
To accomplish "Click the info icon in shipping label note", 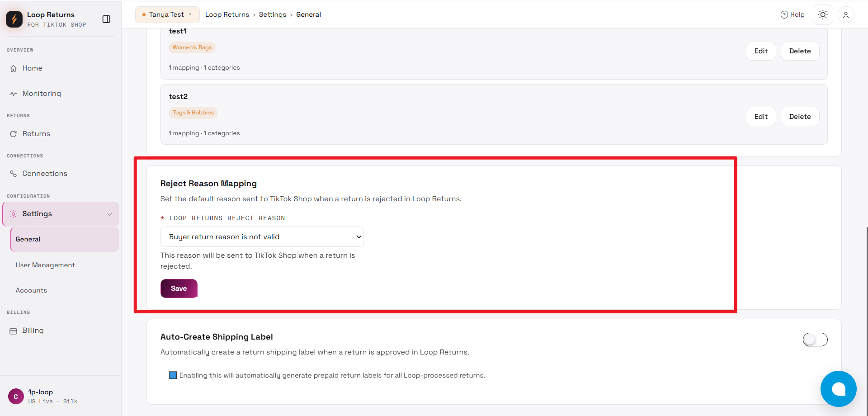I will tap(173, 375).
